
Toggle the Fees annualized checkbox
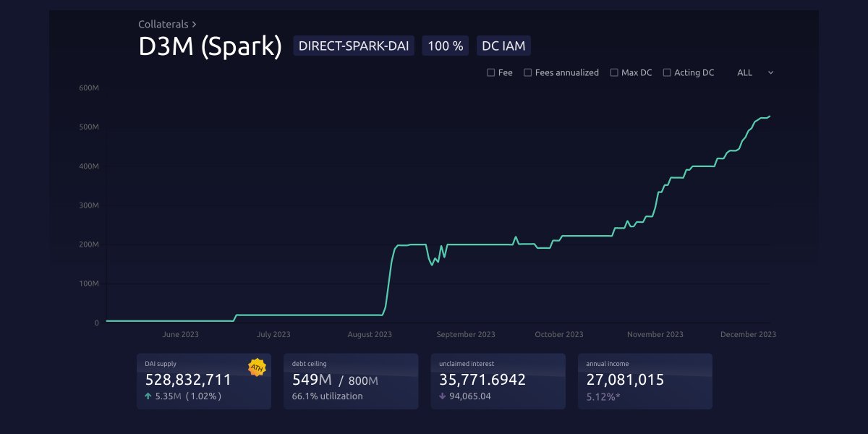coord(528,72)
